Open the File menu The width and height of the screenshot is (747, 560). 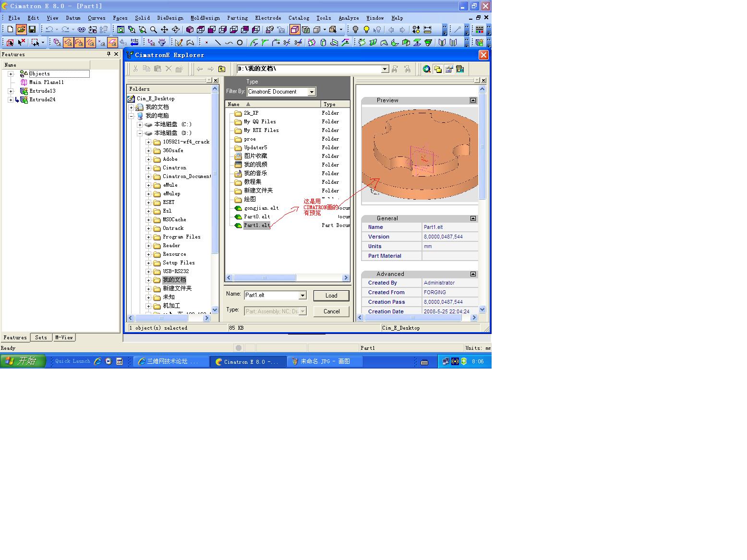click(14, 18)
